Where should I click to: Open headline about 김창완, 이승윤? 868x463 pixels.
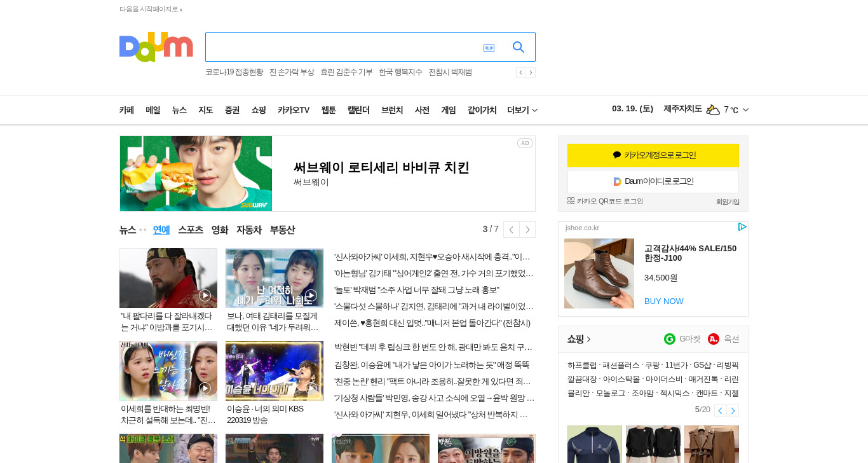pos(432,365)
